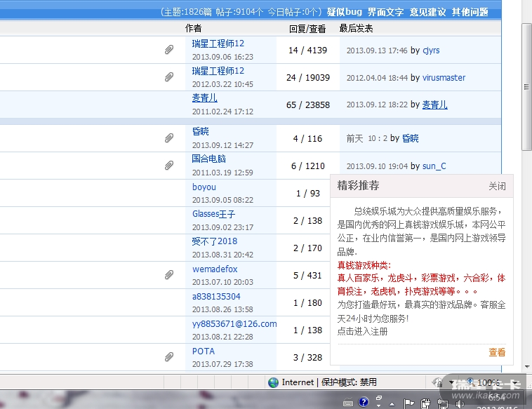Image resolution: width=532 pixels, height=409 pixels.
Task: Click the attachment paperclip next to 昏晓's thread
Action: [x=169, y=138]
